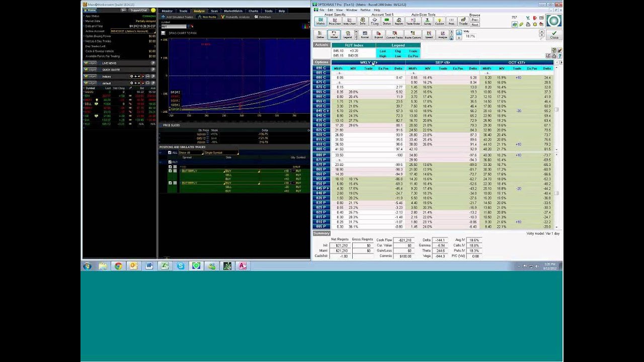This screenshot has width=644, height=362.
Task: Switch to the Monitor tab in thinkorswim
Action: pos(167,11)
